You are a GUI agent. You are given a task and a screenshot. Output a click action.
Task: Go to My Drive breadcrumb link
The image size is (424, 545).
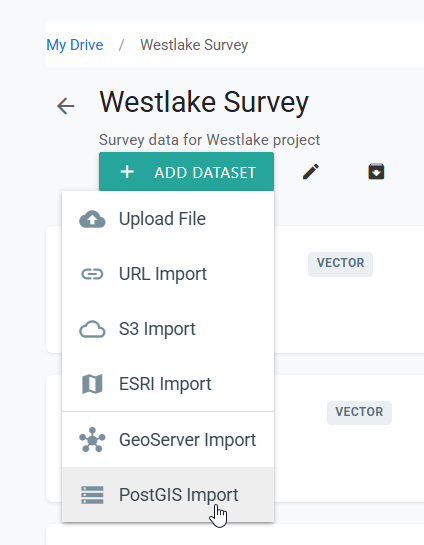click(x=75, y=45)
